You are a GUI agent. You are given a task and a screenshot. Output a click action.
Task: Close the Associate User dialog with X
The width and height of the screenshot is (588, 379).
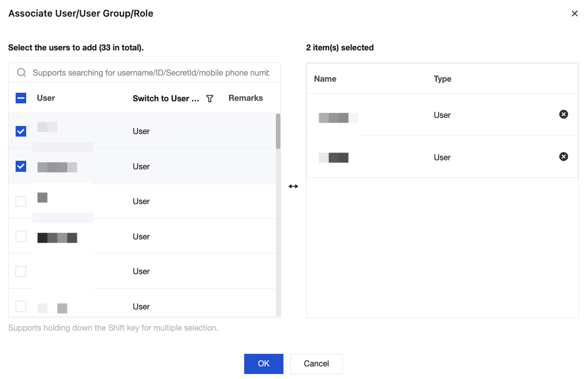(574, 14)
